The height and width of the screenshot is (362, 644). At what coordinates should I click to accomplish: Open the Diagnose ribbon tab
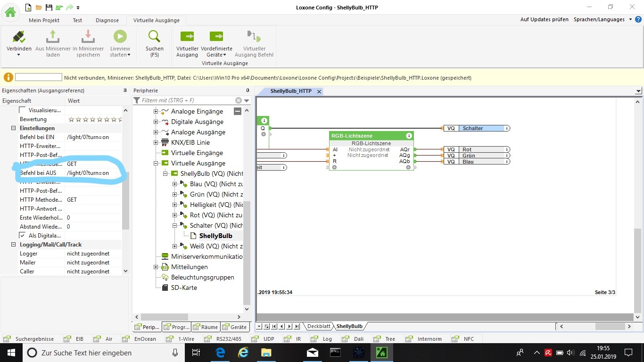(107, 20)
